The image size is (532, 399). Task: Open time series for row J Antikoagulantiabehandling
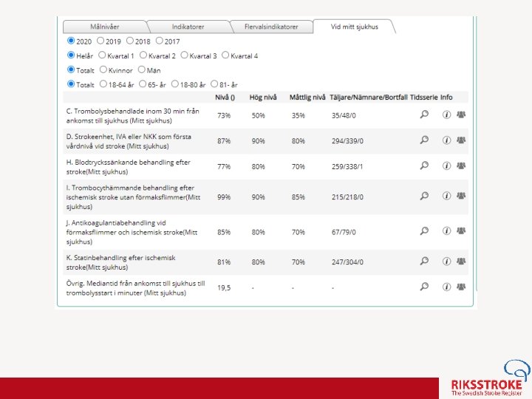(x=424, y=231)
